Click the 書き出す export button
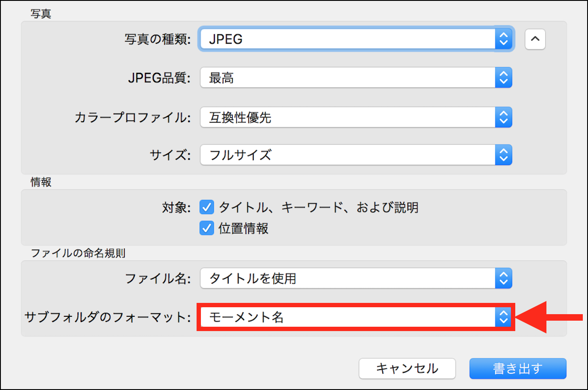The height and width of the screenshot is (390, 588). [518, 369]
